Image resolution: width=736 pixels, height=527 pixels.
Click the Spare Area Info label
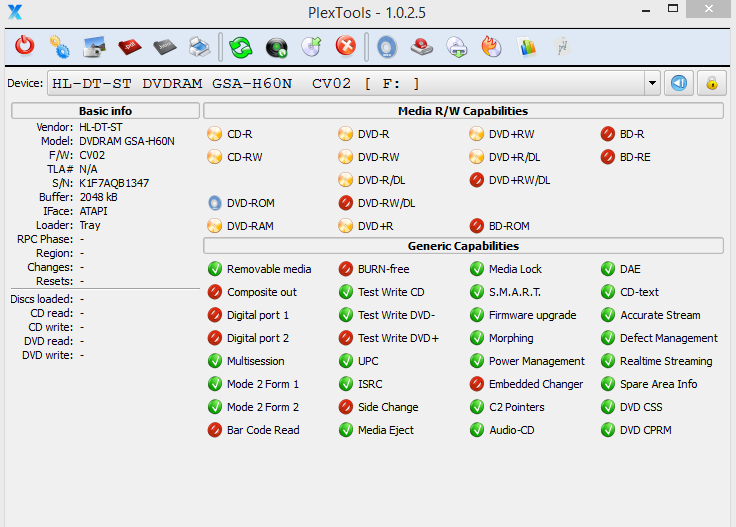658,384
